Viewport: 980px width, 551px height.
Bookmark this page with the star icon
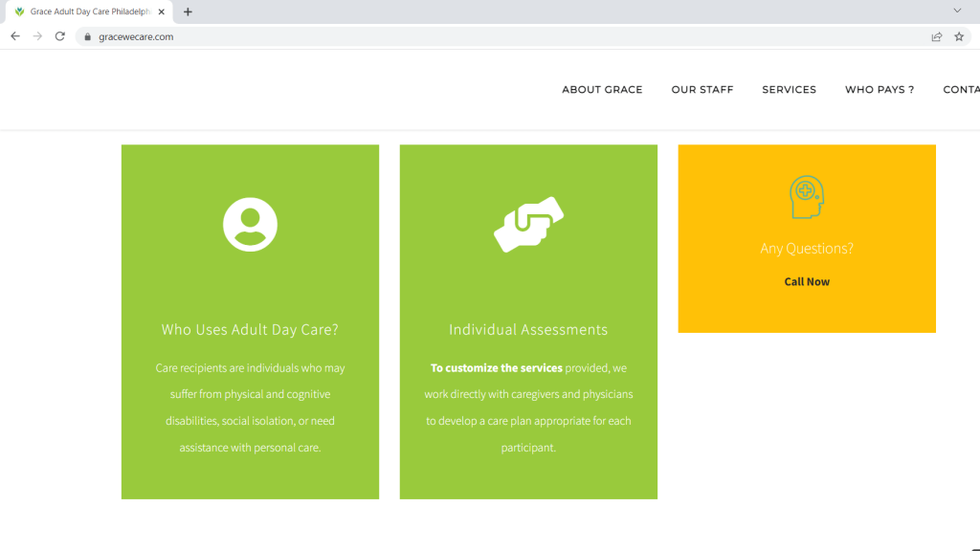pyautogui.click(x=959, y=37)
